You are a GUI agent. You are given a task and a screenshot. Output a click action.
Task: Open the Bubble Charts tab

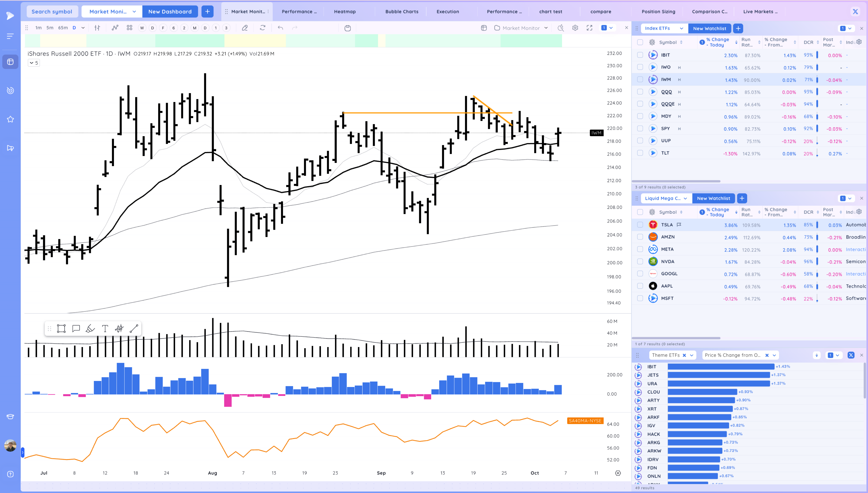click(x=401, y=11)
